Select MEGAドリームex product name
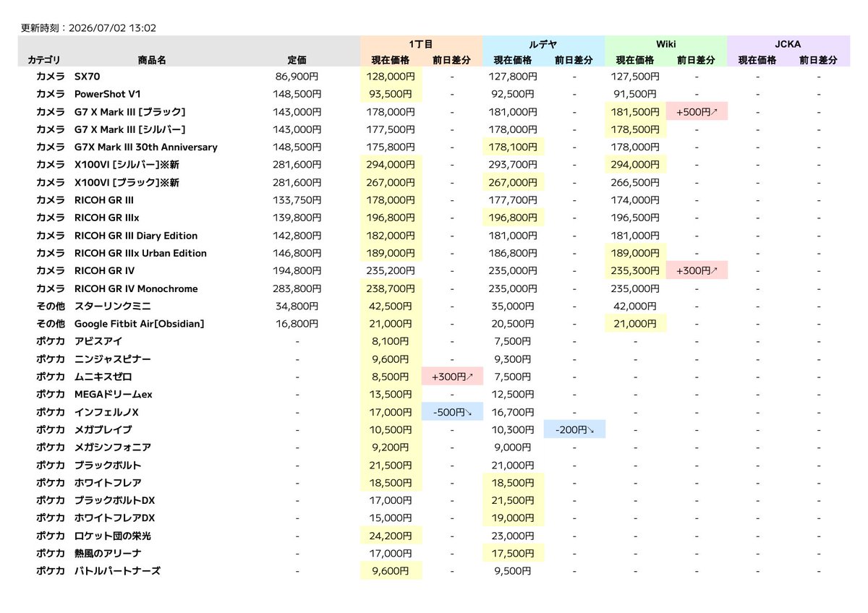Image resolution: width=868 pixels, height=613 pixels. 114,395
